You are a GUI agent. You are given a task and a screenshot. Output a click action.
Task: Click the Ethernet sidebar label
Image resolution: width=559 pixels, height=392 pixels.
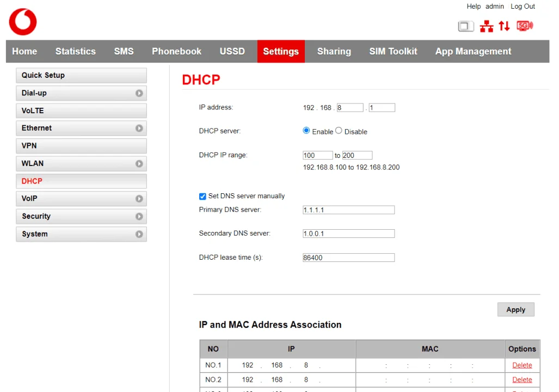point(36,128)
